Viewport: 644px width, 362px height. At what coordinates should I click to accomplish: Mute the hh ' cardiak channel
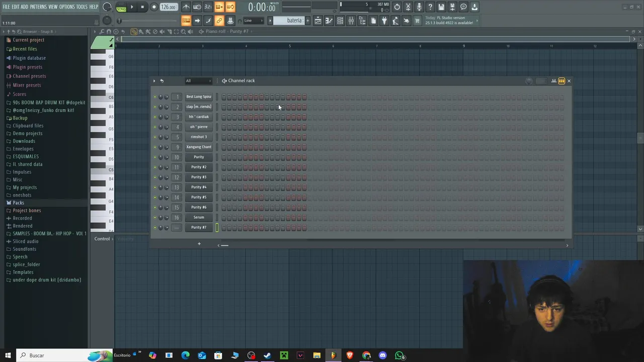click(155, 117)
